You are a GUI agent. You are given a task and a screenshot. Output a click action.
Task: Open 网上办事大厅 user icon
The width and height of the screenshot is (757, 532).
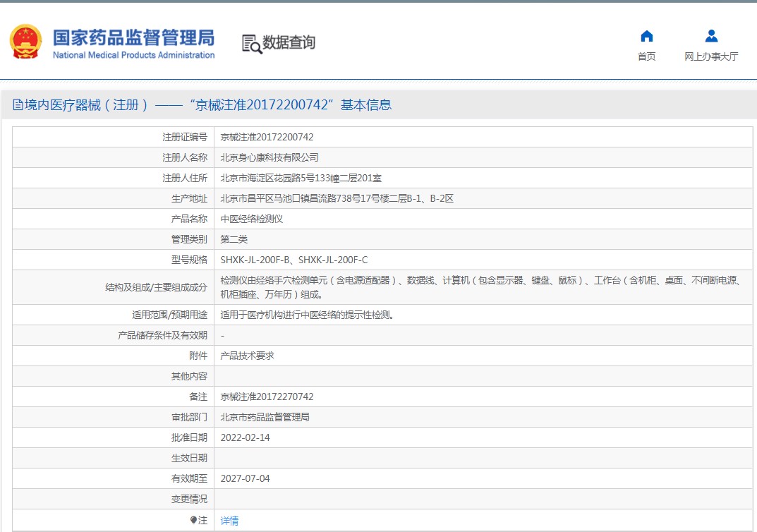coord(711,36)
